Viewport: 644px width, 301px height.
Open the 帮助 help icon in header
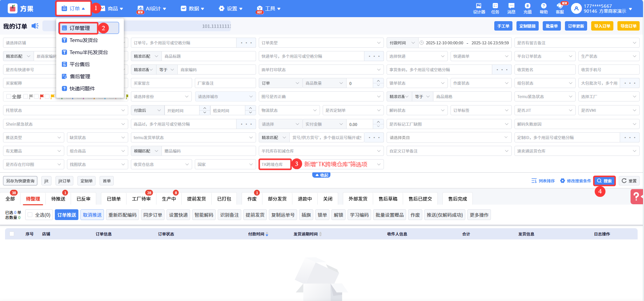coord(544,6)
